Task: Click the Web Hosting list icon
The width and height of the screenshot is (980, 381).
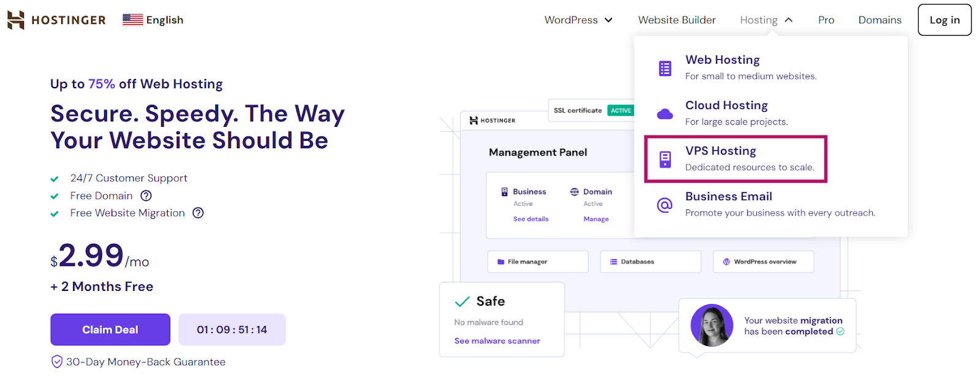Action: coord(665,68)
